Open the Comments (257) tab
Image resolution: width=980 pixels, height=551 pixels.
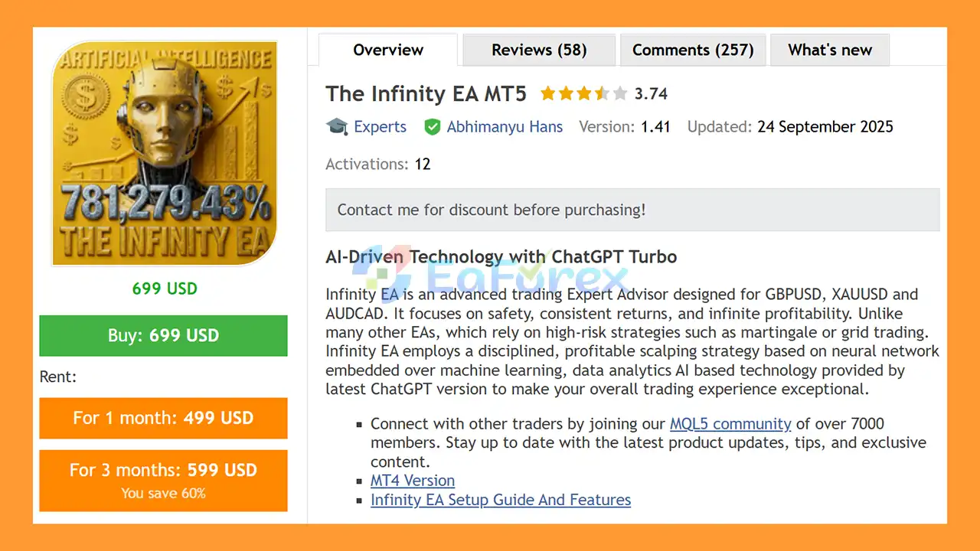click(x=693, y=51)
